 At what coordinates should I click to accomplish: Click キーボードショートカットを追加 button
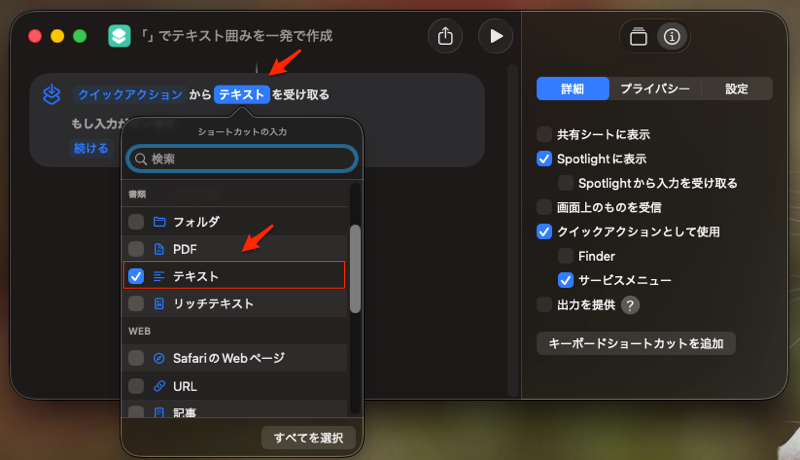tap(636, 343)
